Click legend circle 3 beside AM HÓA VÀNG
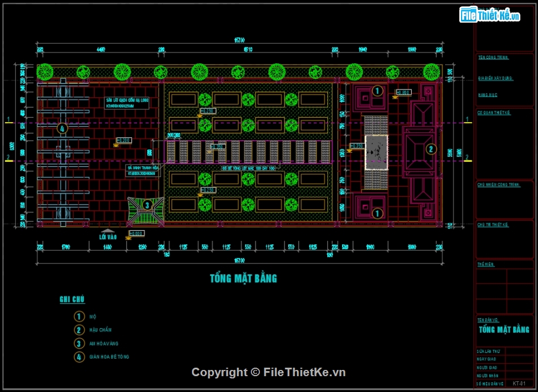 (x=80, y=343)
